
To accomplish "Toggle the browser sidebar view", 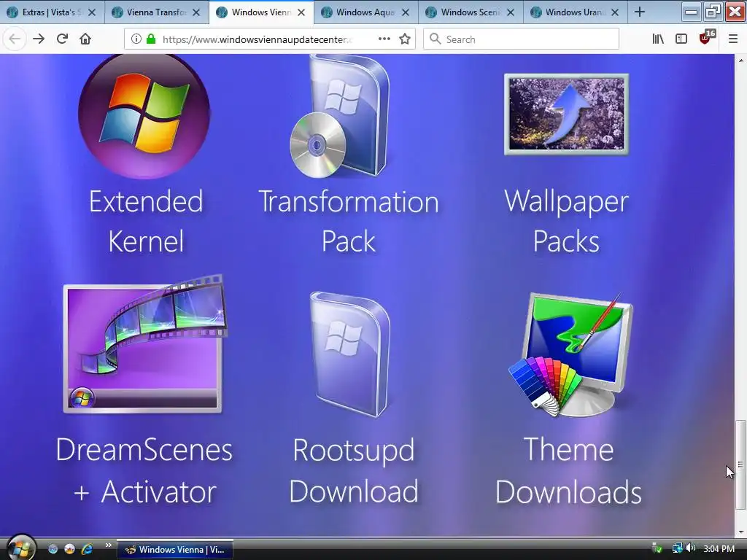I will coord(681,39).
